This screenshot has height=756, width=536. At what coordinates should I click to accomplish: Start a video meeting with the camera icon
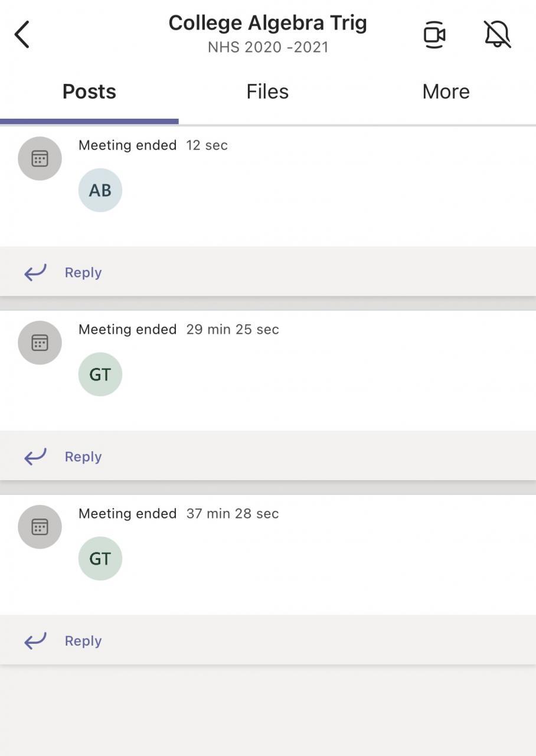coord(434,35)
